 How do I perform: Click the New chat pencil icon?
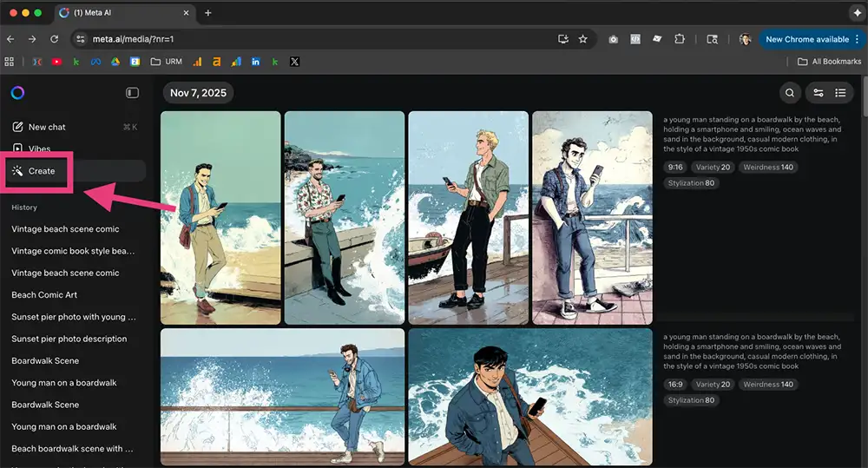[x=17, y=127]
